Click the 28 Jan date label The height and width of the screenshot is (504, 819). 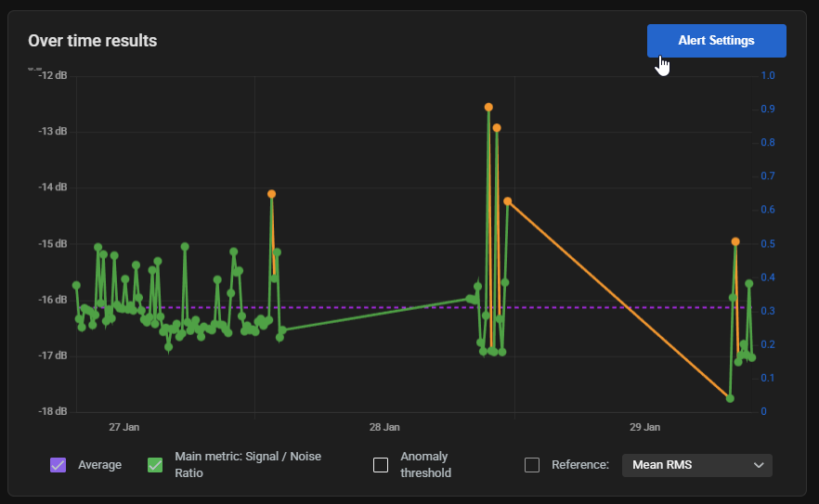pos(383,428)
